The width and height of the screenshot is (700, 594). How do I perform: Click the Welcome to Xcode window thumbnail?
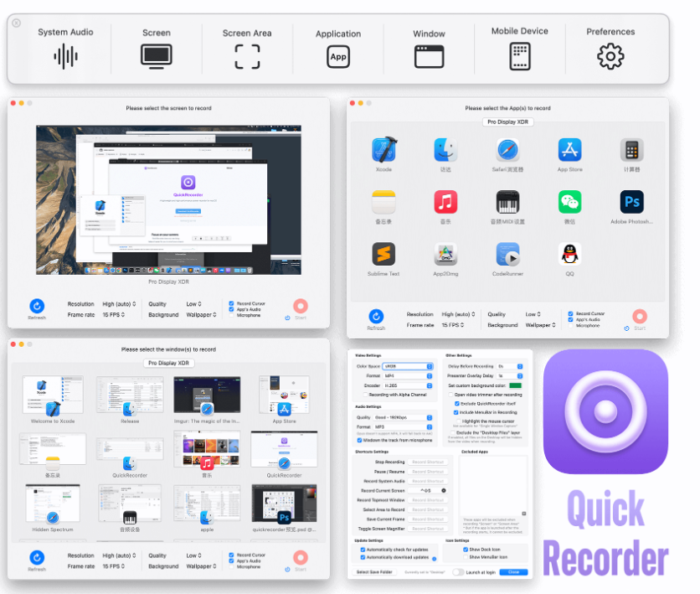pos(53,396)
